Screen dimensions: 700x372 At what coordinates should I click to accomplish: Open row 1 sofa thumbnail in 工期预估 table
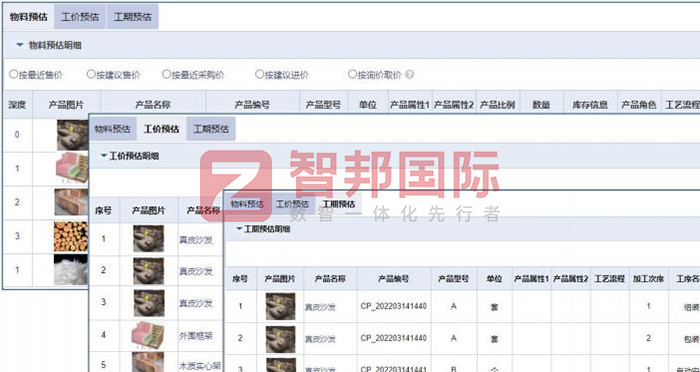[280, 306]
